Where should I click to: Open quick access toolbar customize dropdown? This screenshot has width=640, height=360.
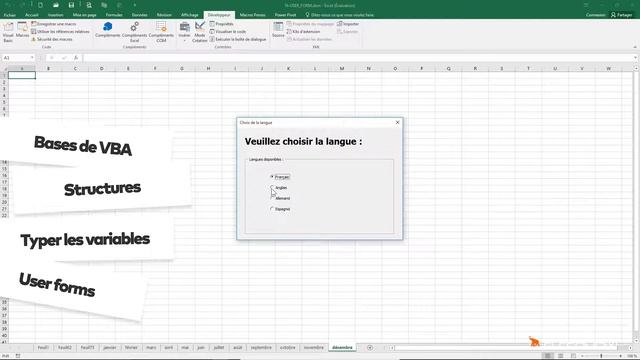pos(135,5)
